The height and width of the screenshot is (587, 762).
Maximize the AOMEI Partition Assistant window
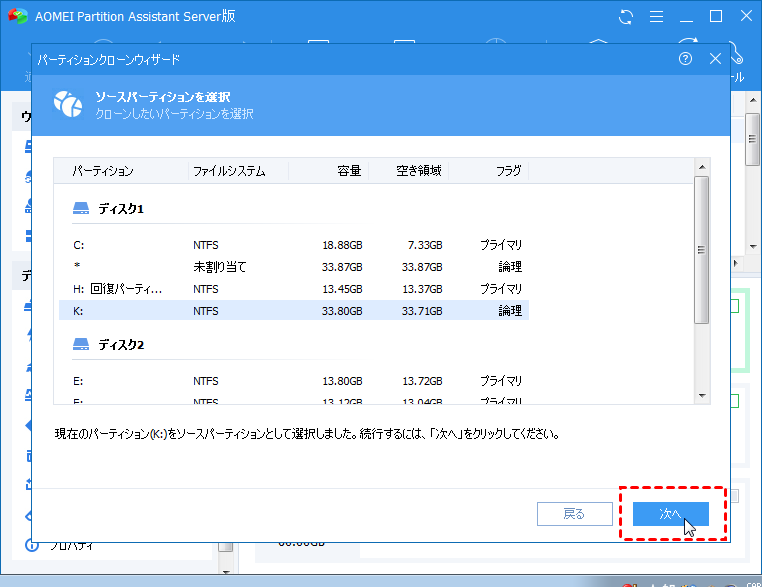(x=716, y=17)
